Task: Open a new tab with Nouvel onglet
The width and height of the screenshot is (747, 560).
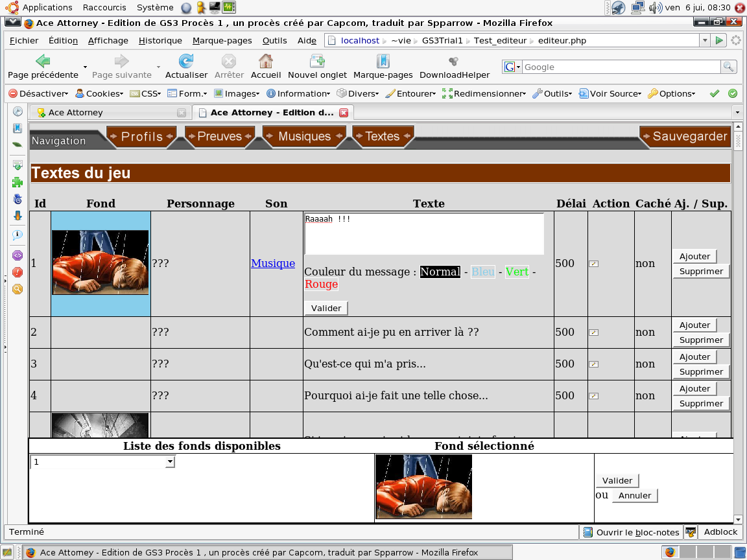Action: point(317,61)
